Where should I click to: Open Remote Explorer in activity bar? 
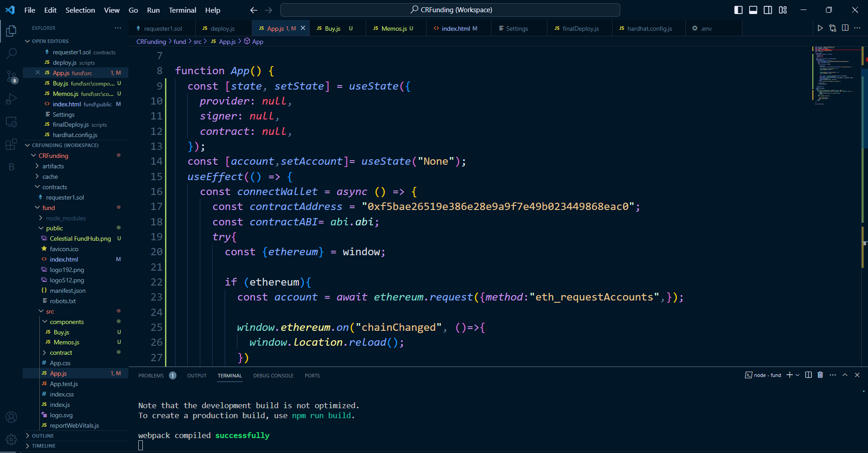[x=11, y=122]
